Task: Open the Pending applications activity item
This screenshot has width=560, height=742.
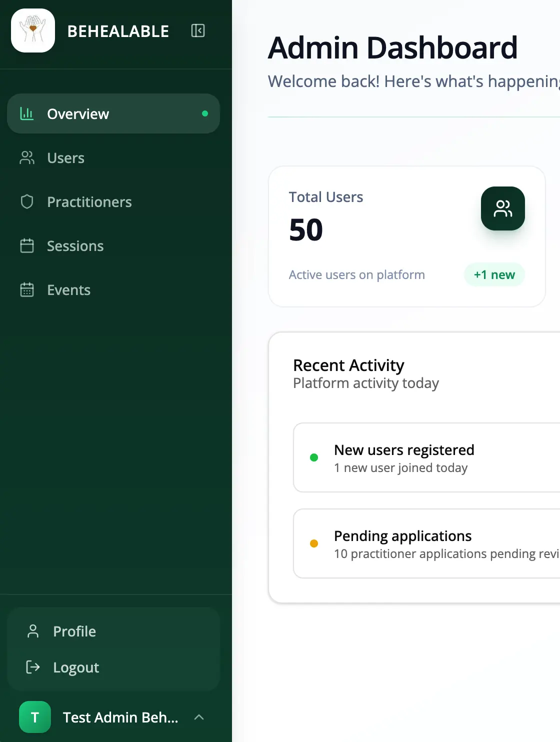Action: click(425, 543)
